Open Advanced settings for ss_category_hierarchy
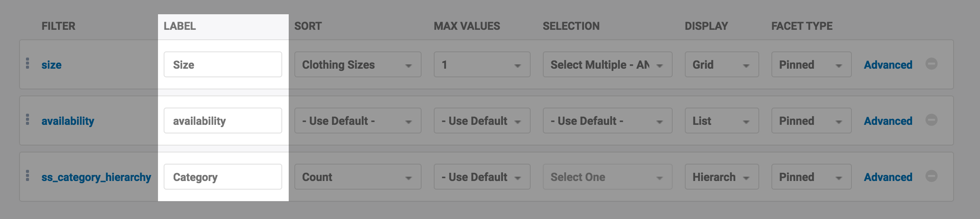This screenshot has height=219, width=980. pyautogui.click(x=888, y=177)
